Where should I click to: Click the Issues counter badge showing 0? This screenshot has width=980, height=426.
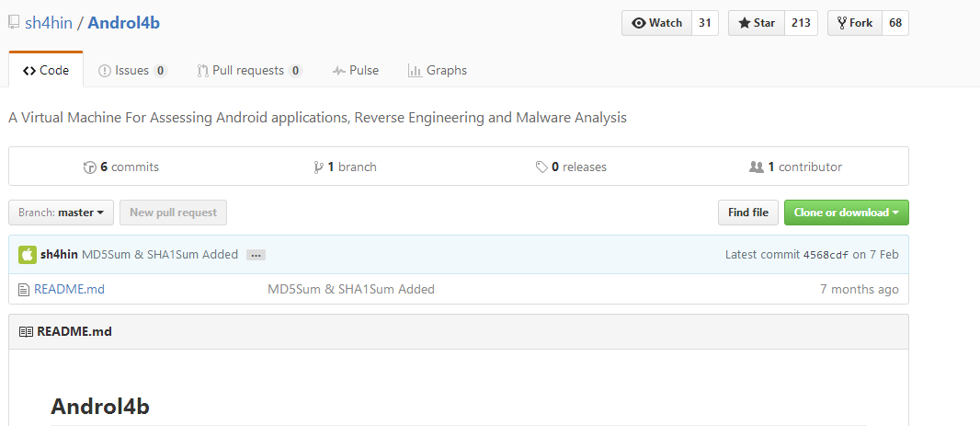pos(161,71)
